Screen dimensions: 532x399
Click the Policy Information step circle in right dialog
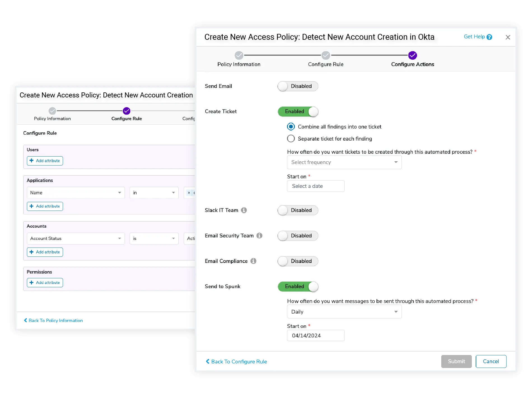pos(239,55)
